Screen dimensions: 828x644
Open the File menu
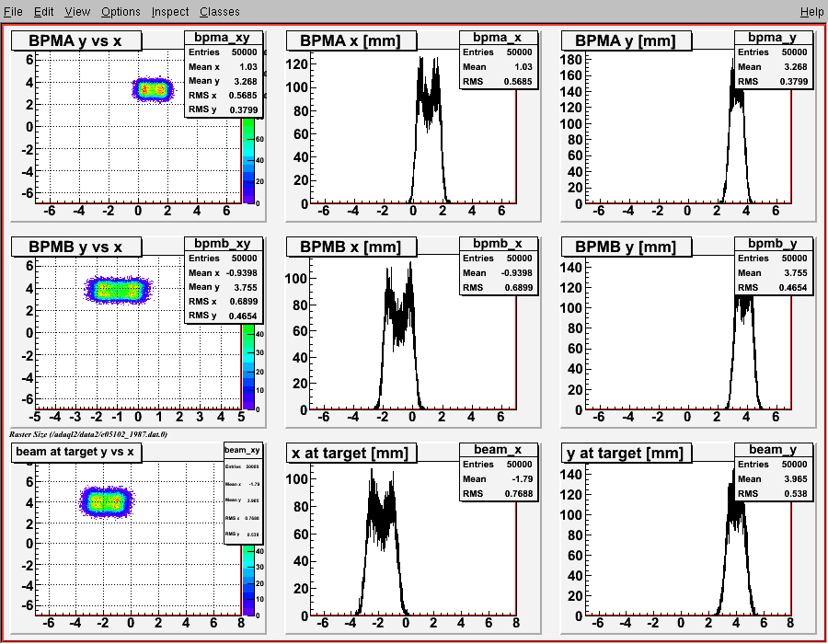pos(13,11)
